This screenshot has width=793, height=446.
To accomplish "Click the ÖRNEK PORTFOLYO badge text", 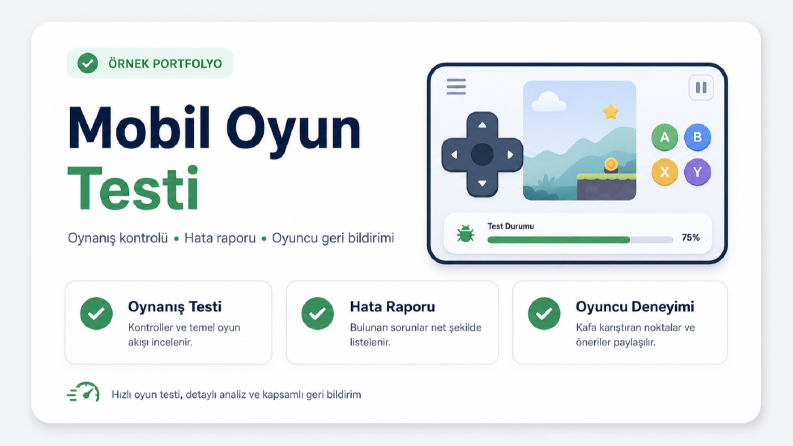I will [x=165, y=64].
